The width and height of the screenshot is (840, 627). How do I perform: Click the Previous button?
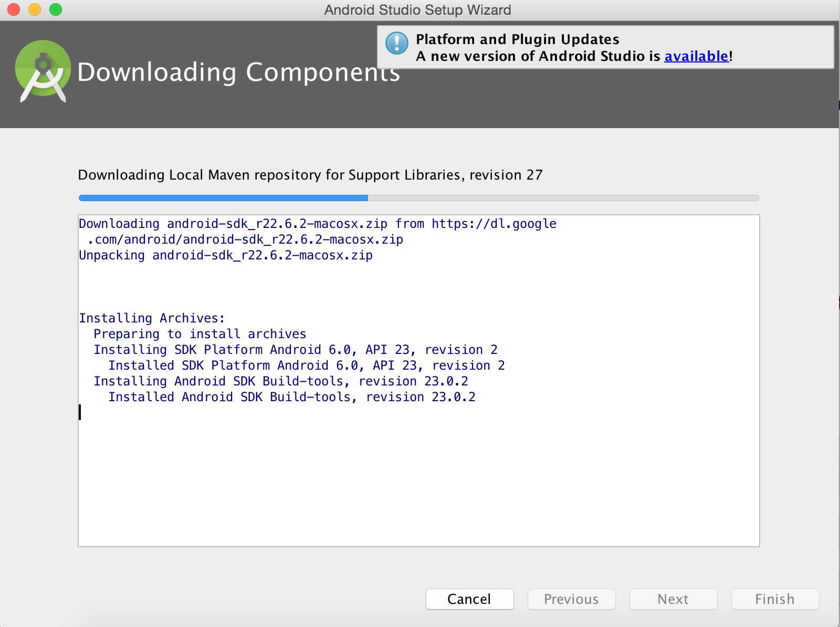571,599
